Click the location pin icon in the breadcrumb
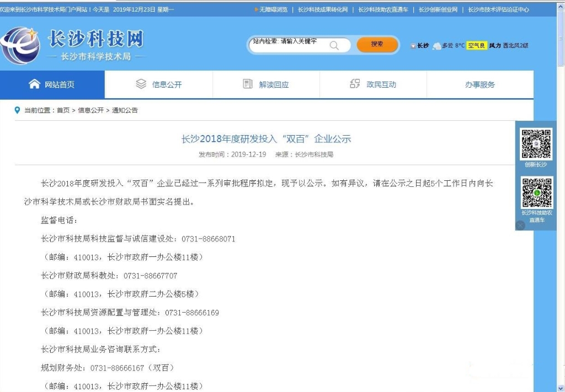This screenshot has width=565, height=392. 17,110
